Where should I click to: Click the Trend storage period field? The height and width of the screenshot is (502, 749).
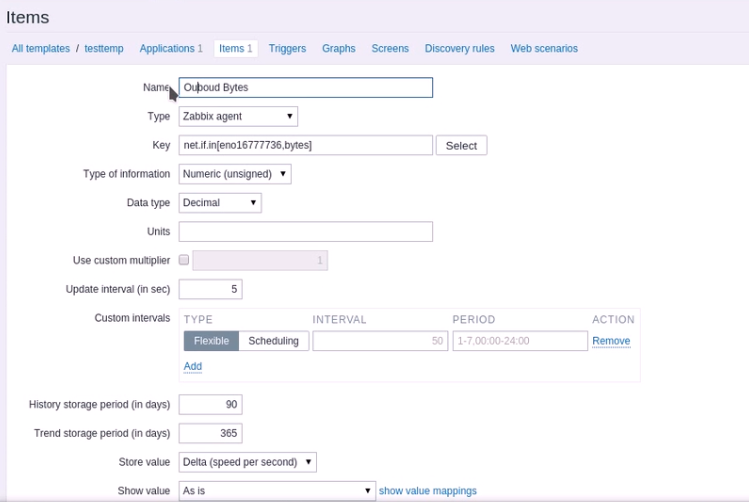211,433
